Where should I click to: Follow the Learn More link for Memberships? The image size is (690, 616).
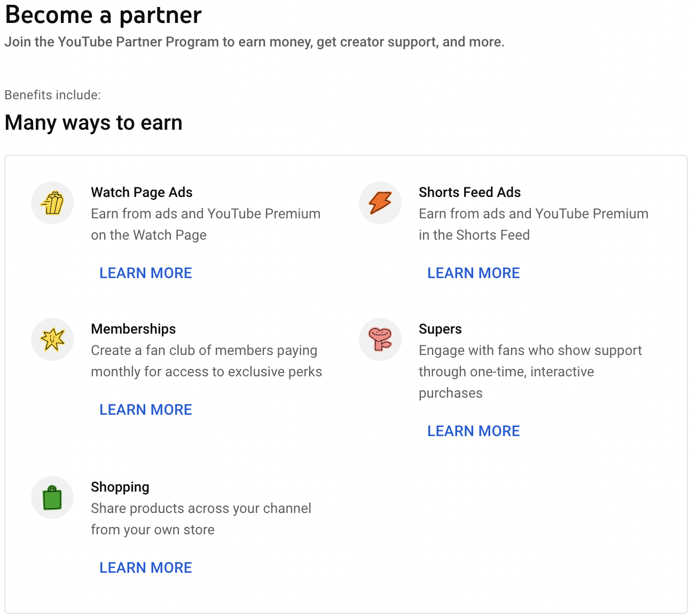(x=146, y=409)
